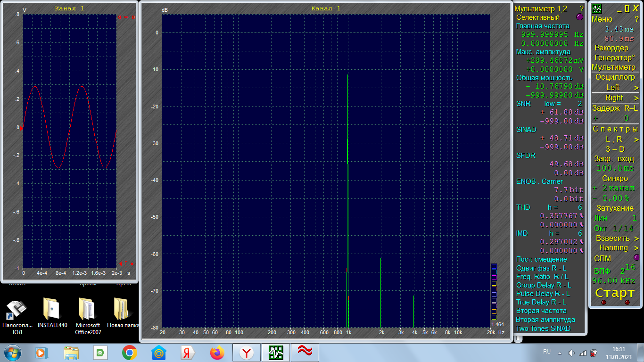The width and height of the screenshot is (644, 362).
Task: Open the spectrum analyzer app icon in control panel
Action: (597, 9)
